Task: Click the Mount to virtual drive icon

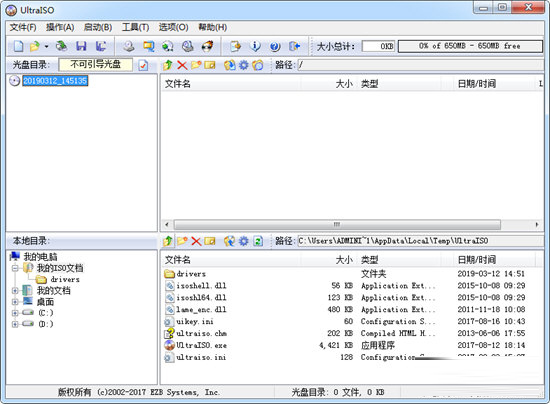Action: click(x=168, y=46)
